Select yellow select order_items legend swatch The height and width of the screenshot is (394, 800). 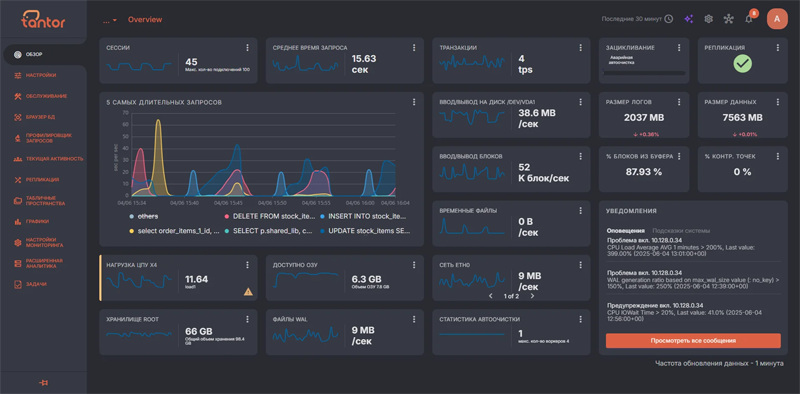(x=132, y=231)
